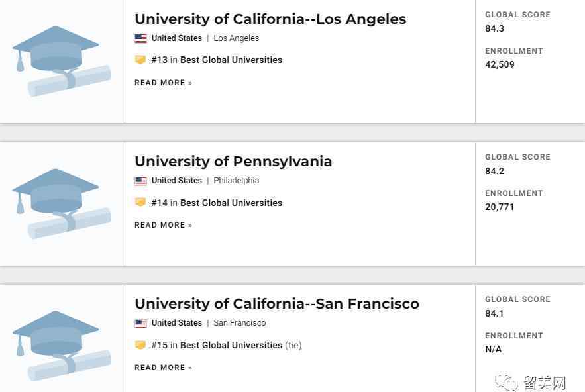
Task: Click the US flag icon beside San Francisco
Action: (x=140, y=323)
